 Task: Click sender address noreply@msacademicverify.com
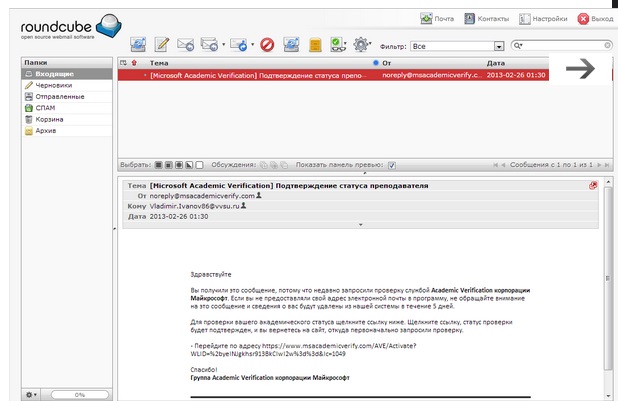[202, 196]
